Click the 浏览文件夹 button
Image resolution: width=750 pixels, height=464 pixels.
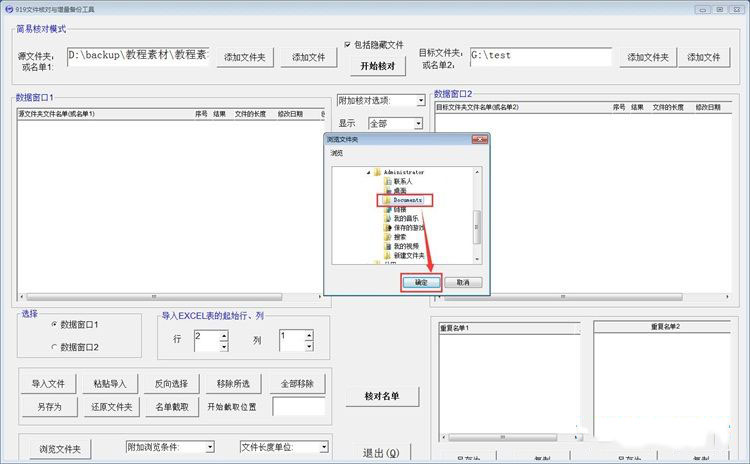[x=60, y=449]
